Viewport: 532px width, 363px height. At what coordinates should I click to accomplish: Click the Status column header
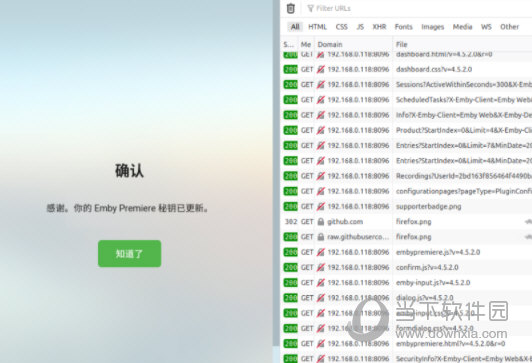click(289, 44)
